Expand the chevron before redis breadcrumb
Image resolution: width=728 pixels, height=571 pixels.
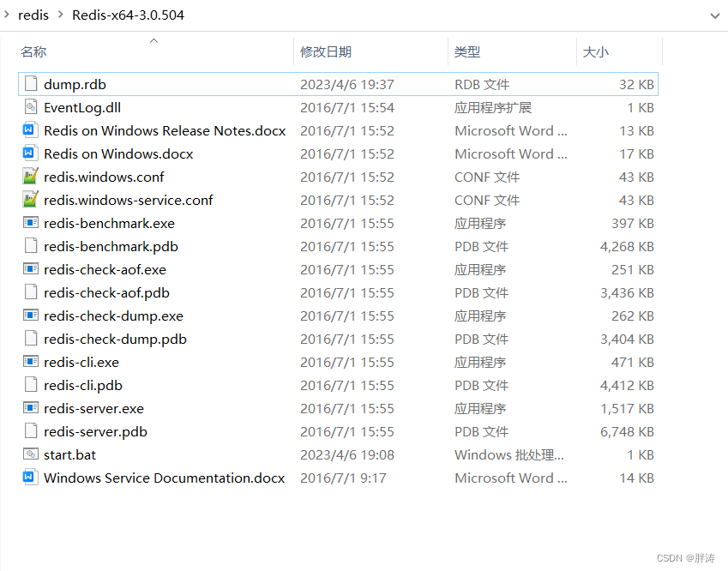(7, 15)
